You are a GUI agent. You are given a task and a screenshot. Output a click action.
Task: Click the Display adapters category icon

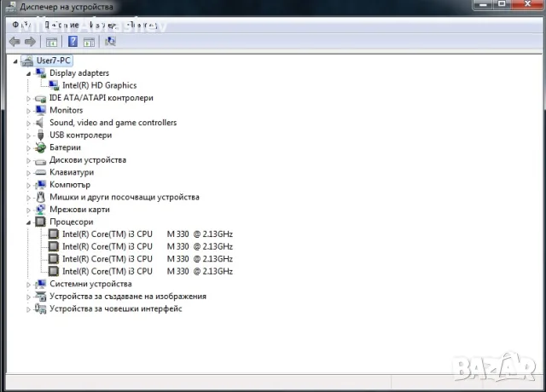(x=41, y=73)
